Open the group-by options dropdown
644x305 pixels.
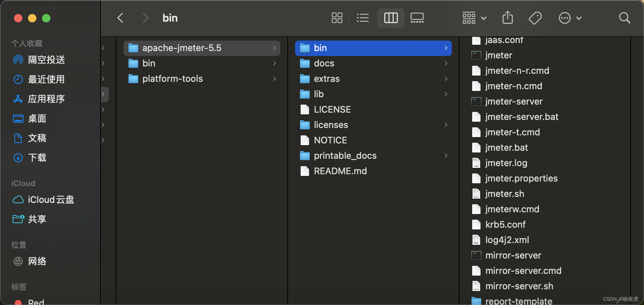pos(474,18)
